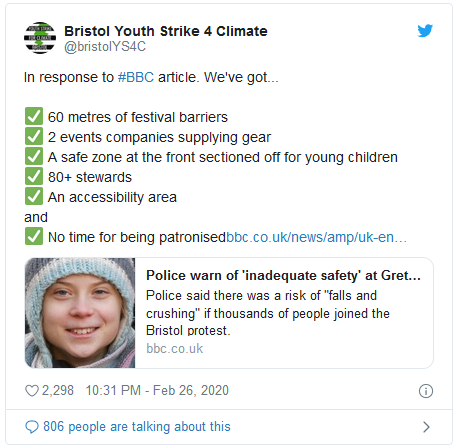Open the #BBC hashtag link

(136, 77)
